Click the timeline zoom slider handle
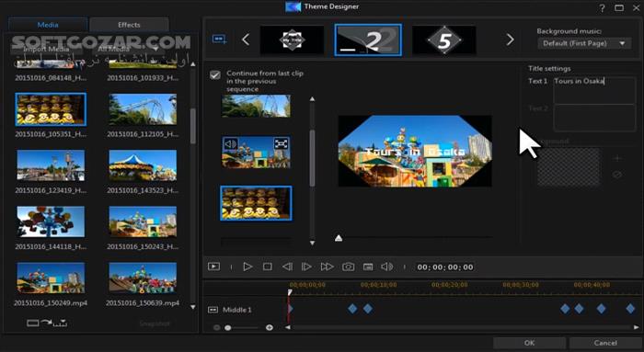 coord(228,327)
